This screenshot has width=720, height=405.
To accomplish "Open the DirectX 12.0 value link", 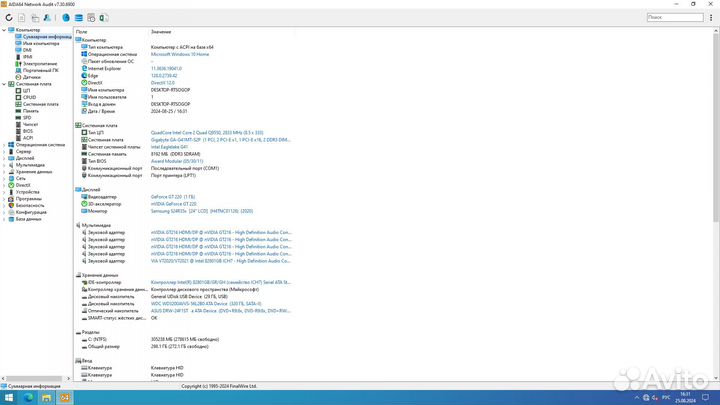I will click(163, 83).
